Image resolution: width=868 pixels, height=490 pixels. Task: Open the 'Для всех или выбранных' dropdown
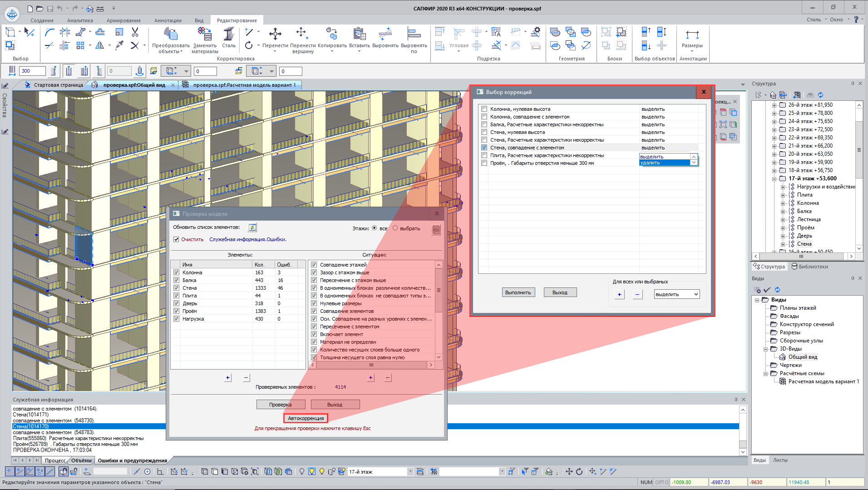[676, 294]
